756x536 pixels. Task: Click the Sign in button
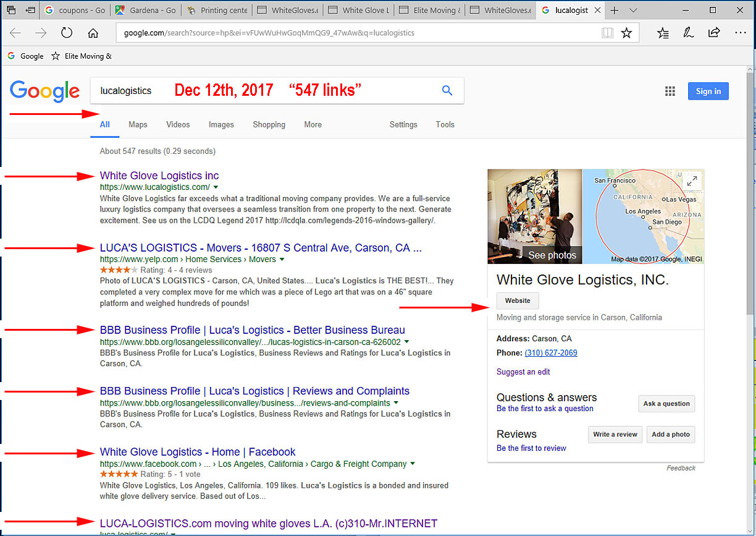[708, 91]
